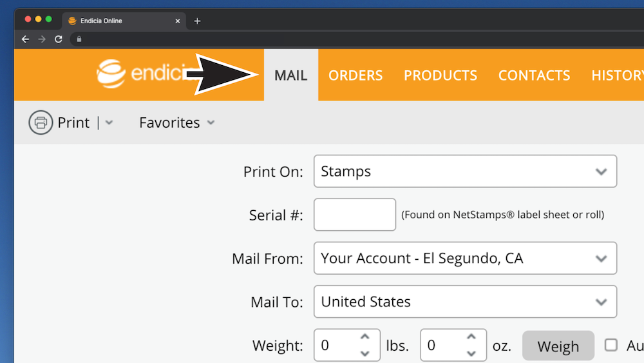
Task: Go back with the browser back arrow
Action: [x=25, y=39]
